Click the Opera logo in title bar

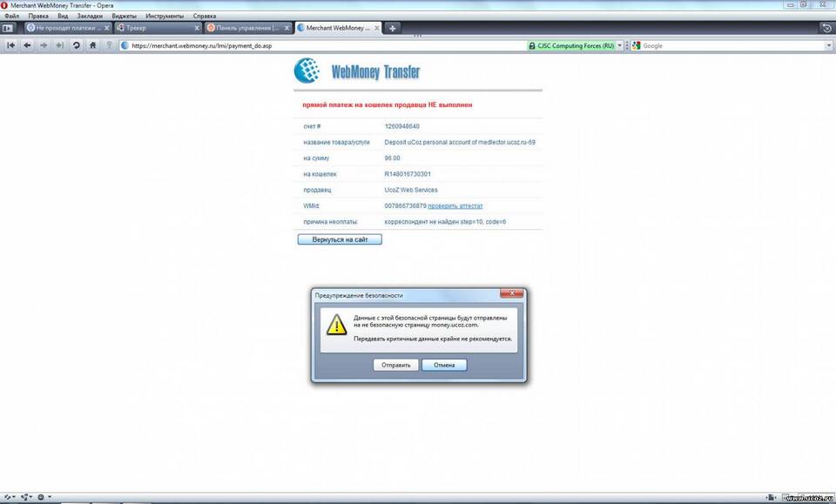click(x=4, y=5)
